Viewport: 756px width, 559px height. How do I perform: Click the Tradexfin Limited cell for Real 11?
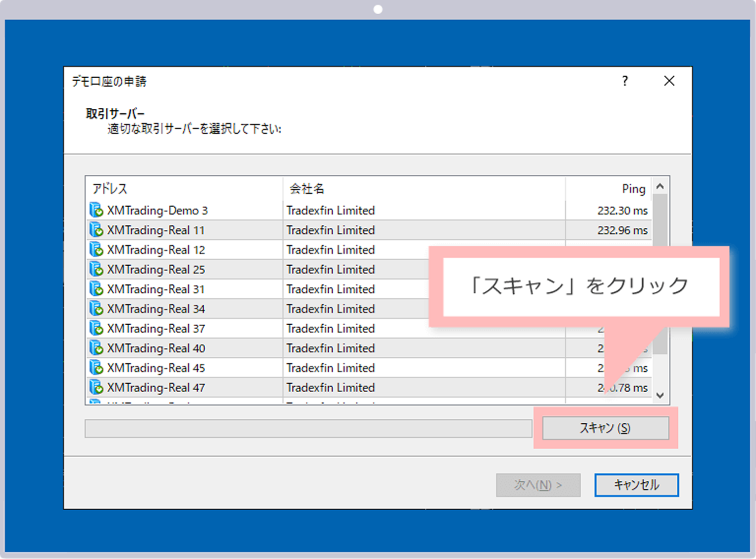[331, 230]
